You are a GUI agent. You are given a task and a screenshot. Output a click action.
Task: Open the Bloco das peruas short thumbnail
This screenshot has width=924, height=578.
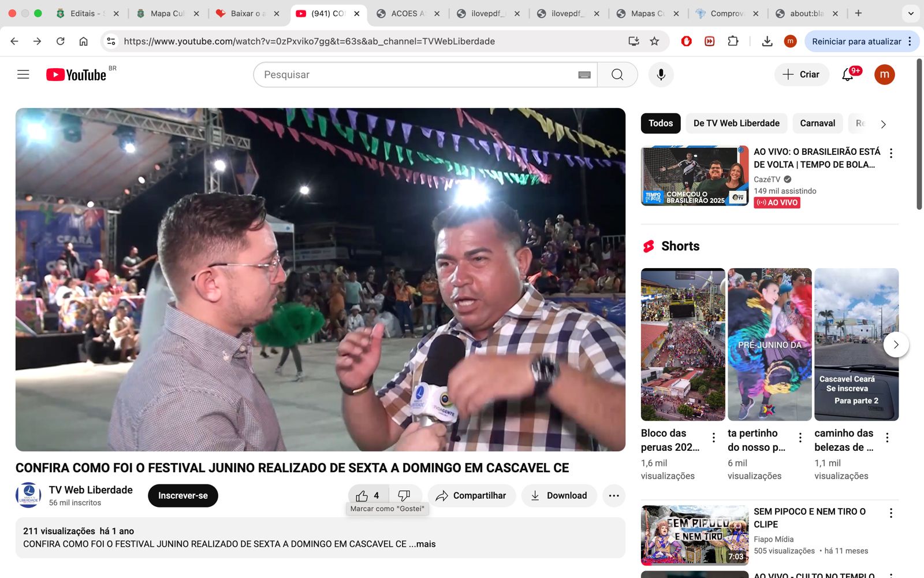point(683,344)
